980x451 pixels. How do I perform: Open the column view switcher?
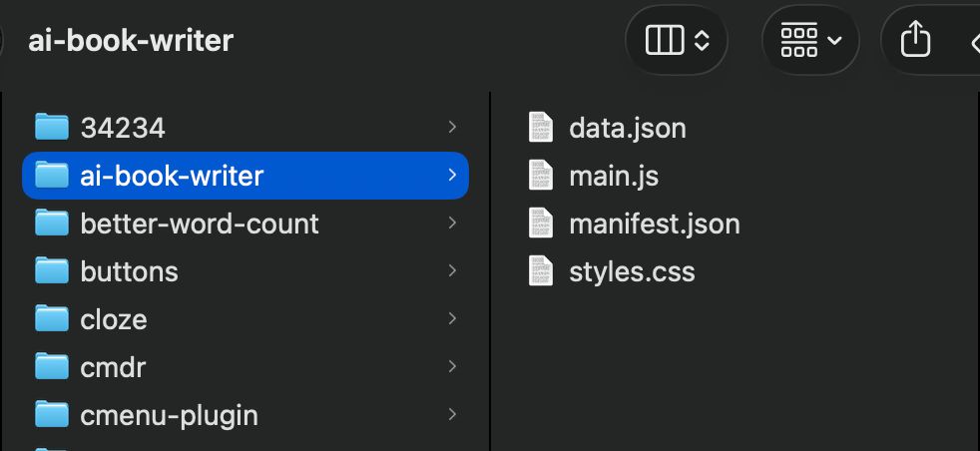[x=677, y=41]
